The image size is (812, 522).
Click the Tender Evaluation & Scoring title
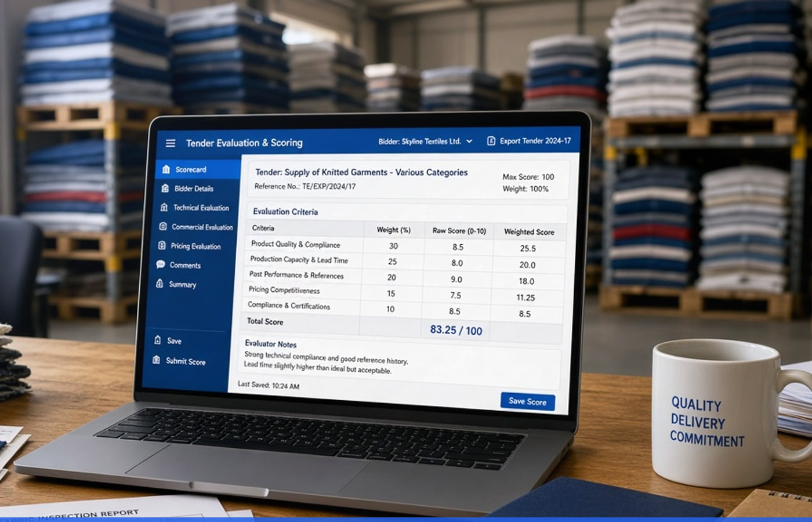pos(244,143)
